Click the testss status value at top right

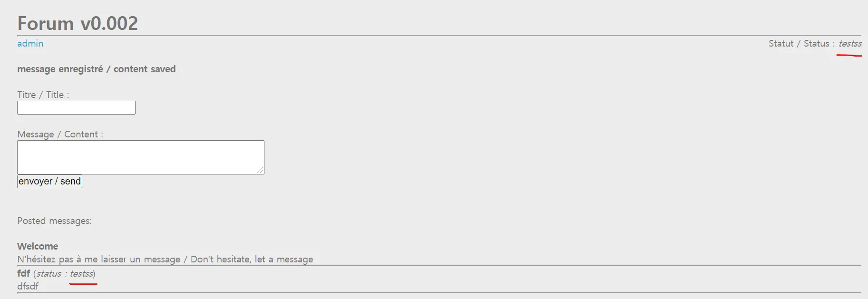850,43
